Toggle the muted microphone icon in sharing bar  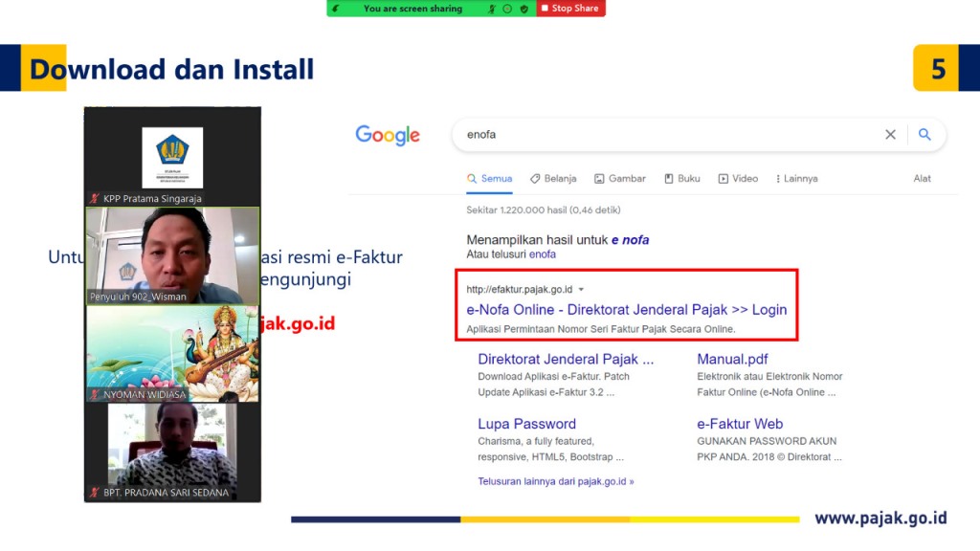coord(492,9)
